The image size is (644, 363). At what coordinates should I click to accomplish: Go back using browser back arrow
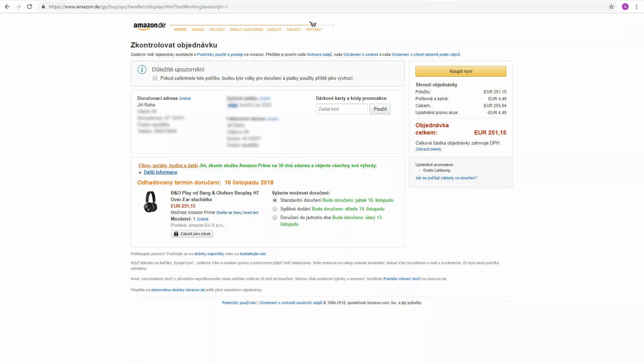(x=7, y=7)
